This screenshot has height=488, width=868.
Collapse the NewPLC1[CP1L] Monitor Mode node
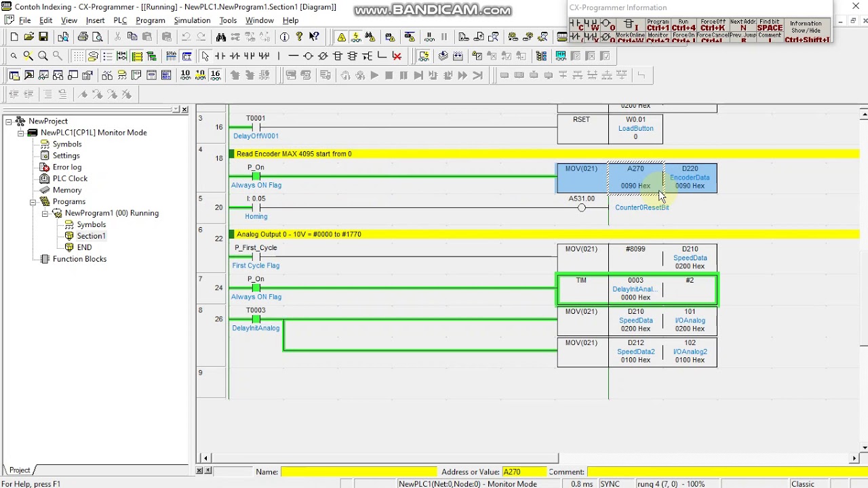point(21,133)
